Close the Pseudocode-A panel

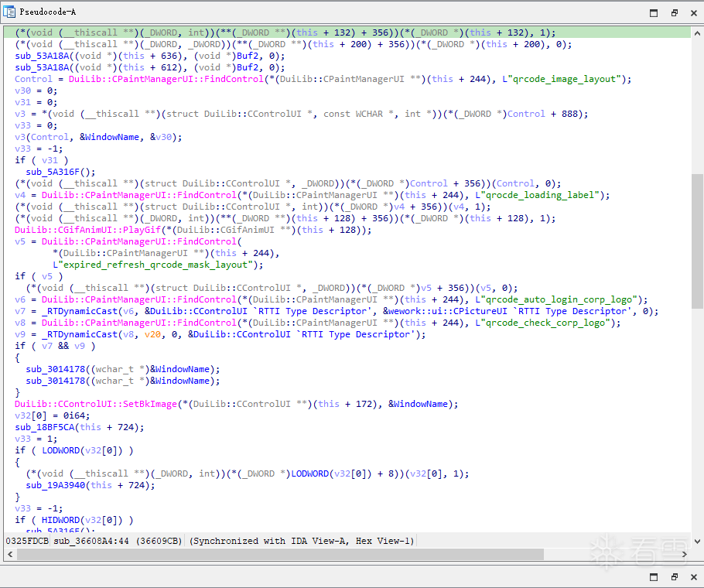point(694,13)
